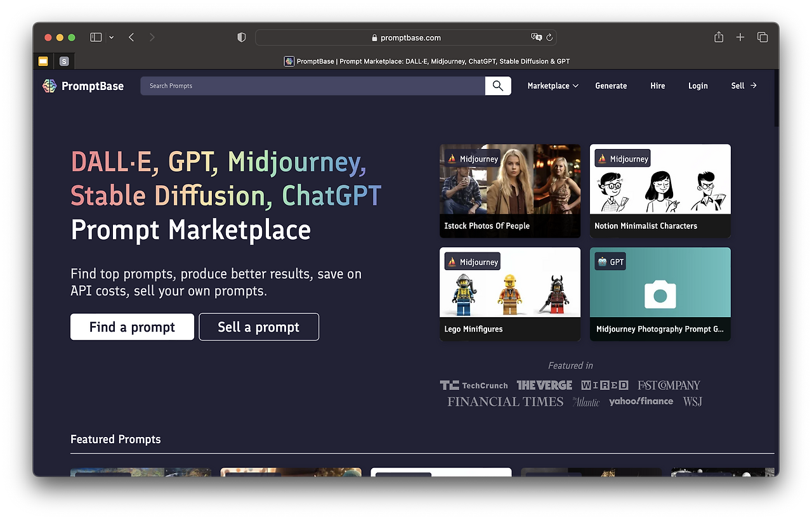
Task: Click the Midjourney badge on Lego card
Action: tap(473, 262)
